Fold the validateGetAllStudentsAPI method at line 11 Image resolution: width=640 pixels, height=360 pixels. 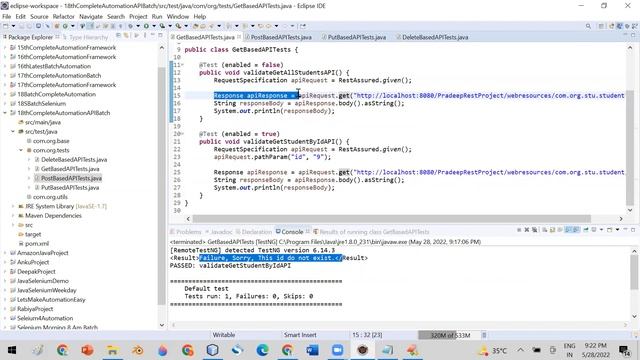pyautogui.click(x=182, y=65)
